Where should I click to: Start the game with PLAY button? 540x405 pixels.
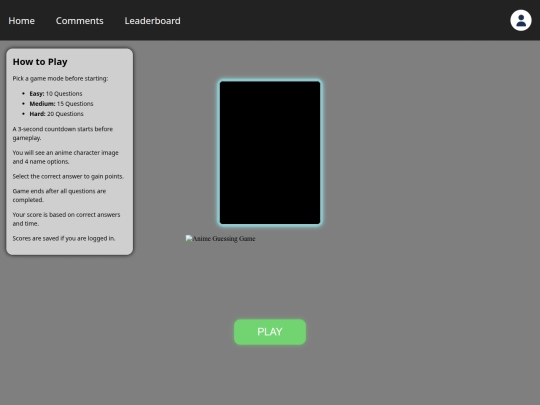[270, 332]
